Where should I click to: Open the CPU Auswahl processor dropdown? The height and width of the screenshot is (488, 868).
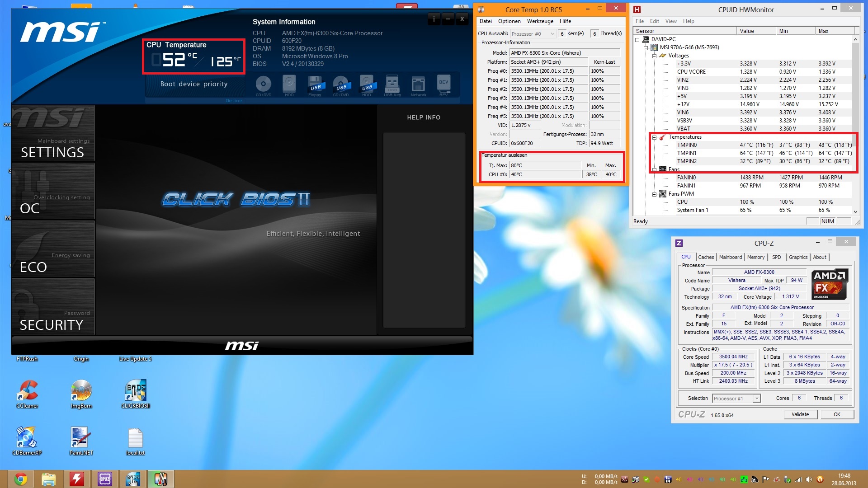[x=533, y=34]
